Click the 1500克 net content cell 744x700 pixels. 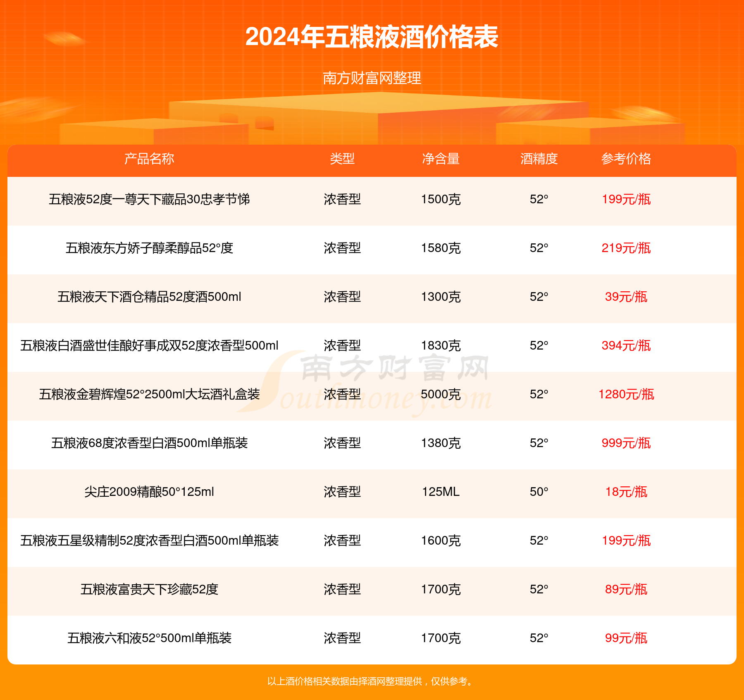pyautogui.click(x=441, y=200)
